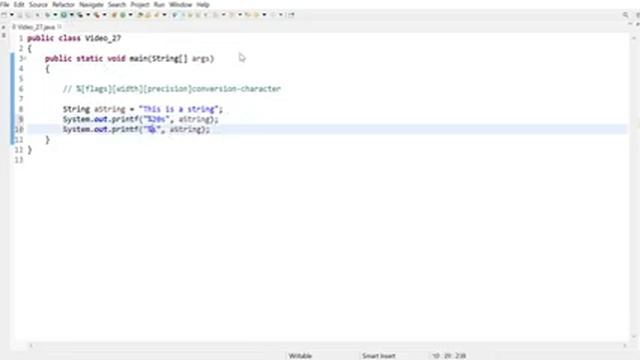Click the flags/width/precision comment line
Image resolution: width=640 pixels, height=360 pixels.
pyautogui.click(x=172, y=89)
